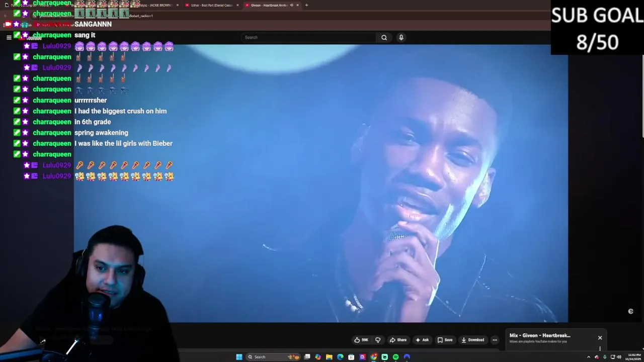This screenshot has width=644, height=362.
Task: Close the JACKIE BROWN tab
Action: (177, 5)
